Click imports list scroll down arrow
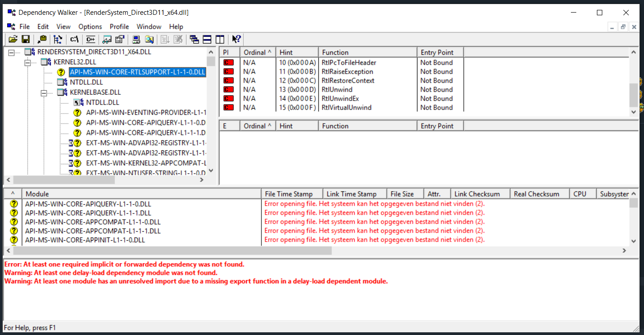This screenshot has height=335, width=644. coord(634,112)
